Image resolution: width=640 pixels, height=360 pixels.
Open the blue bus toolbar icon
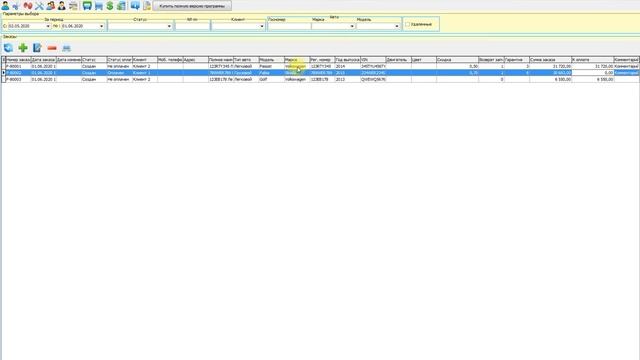pos(87,6)
